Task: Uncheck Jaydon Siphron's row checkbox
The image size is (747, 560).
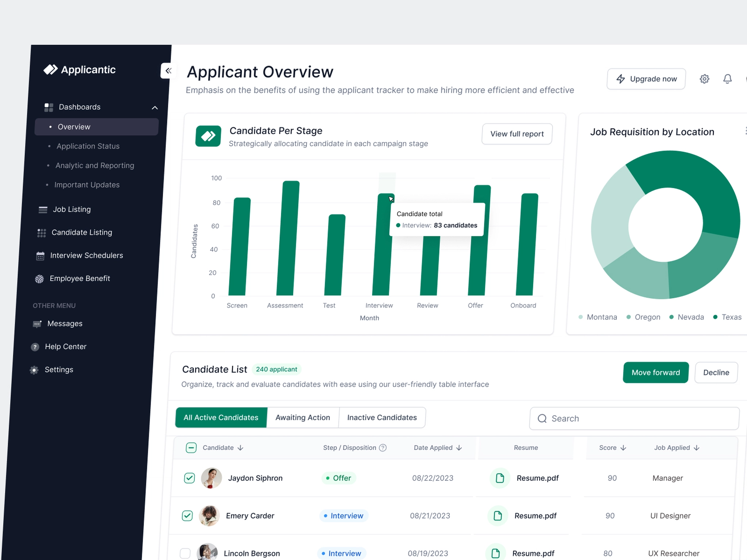Action: point(189,478)
